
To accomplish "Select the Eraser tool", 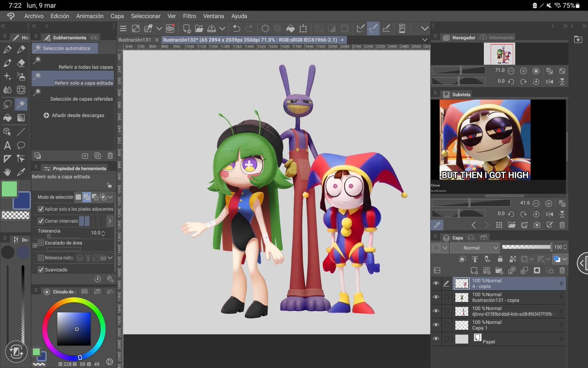I will tap(21, 63).
